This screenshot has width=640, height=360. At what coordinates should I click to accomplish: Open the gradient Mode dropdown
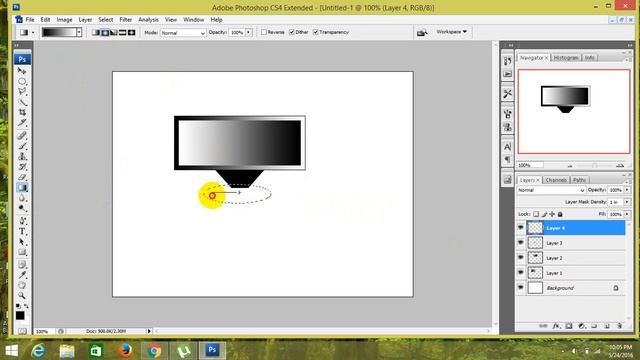point(183,33)
